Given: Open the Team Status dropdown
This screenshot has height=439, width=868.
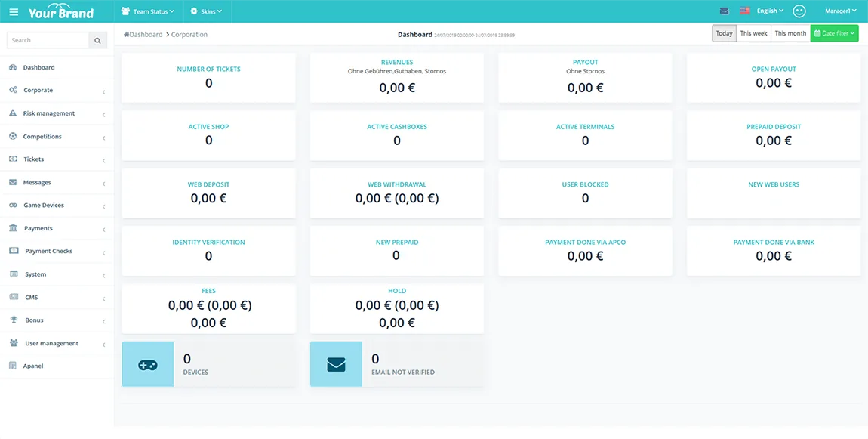Looking at the screenshot, I should [x=147, y=11].
